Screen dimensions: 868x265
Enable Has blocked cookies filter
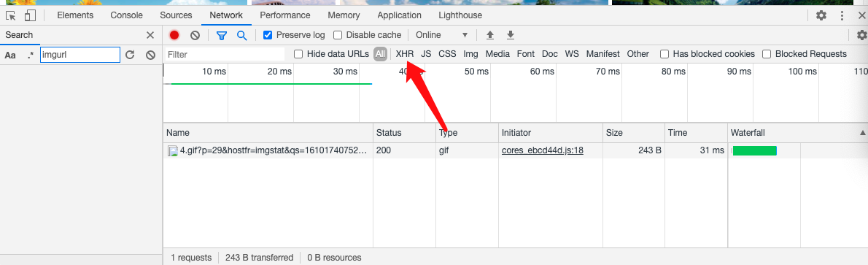tap(664, 54)
